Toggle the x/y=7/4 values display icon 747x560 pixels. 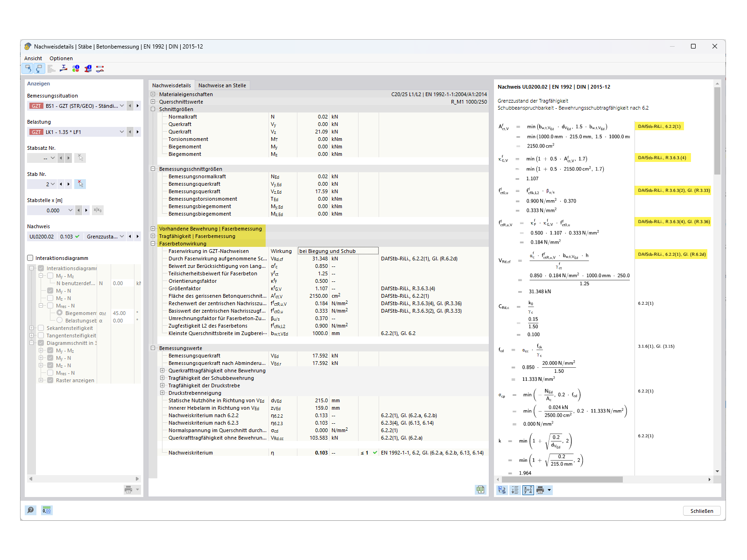click(528, 490)
